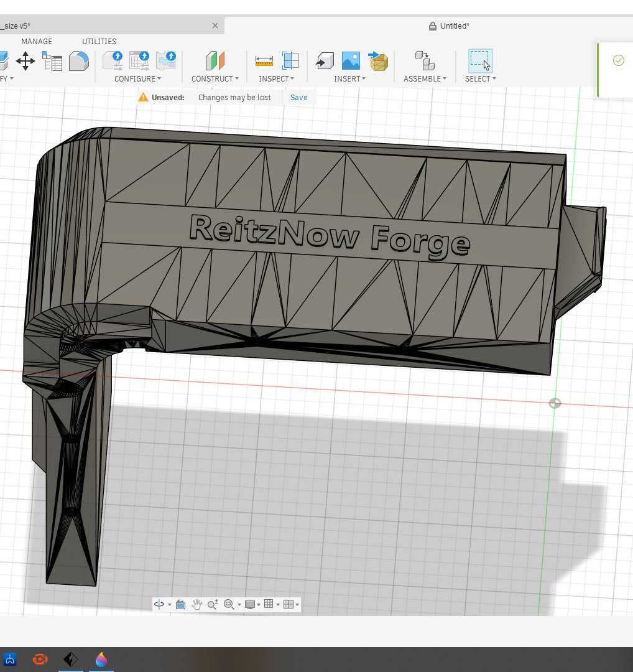633x672 pixels.
Task: Open the Fusion 360 taskbar app
Action: (71, 659)
